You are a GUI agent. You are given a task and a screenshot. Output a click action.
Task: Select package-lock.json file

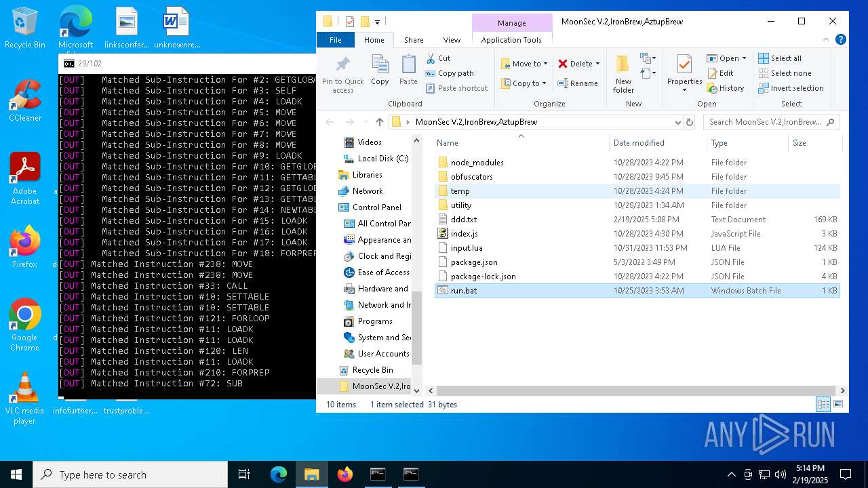tap(483, 277)
